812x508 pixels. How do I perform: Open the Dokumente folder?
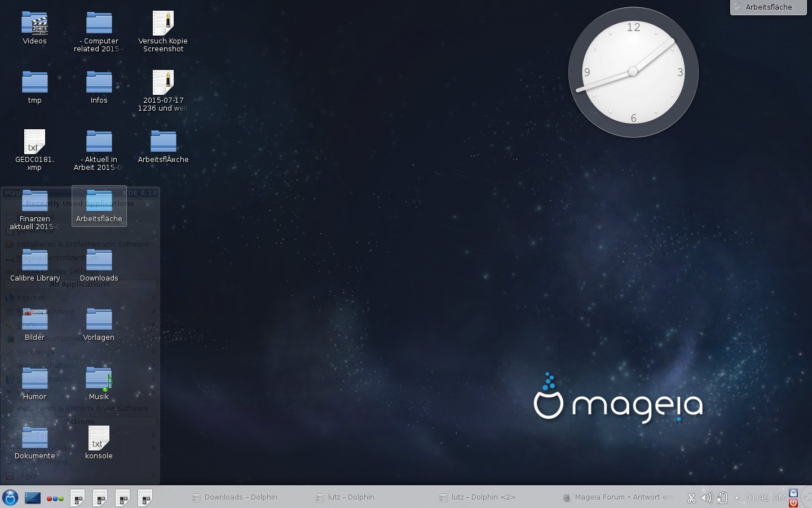point(34,443)
